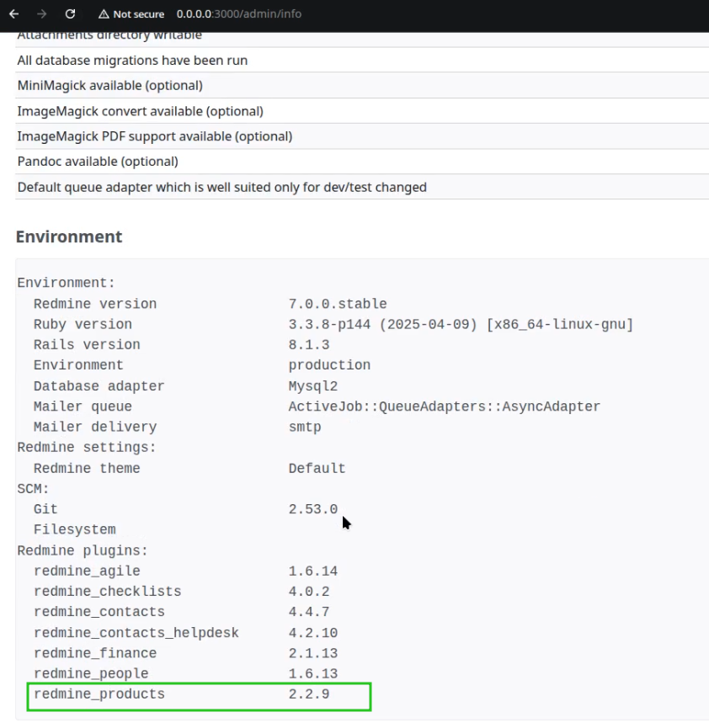Click the redmine_finance plugin name
Image resolution: width=709 pixels, height=728 pixels.
coord(95,653)
